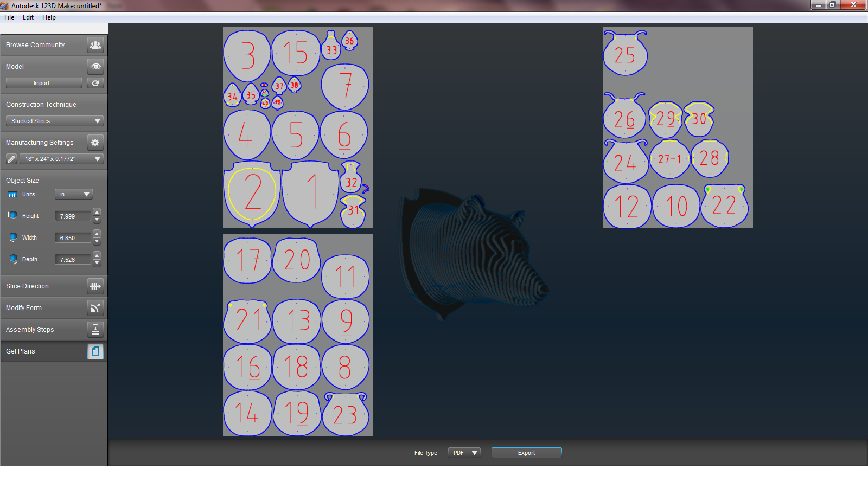Viewport: 868px width, 488px height.
Task: Click the Browse Community label
Action: [35, 45]
